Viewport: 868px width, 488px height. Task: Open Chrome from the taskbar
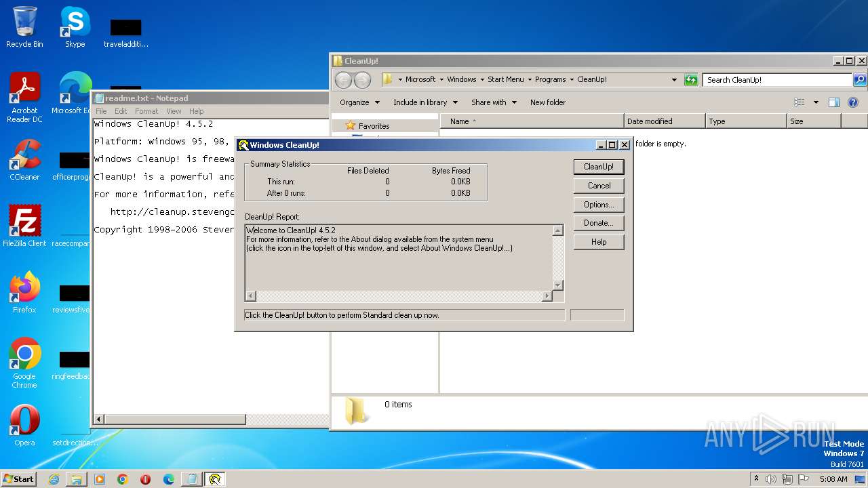pos(123,479)
